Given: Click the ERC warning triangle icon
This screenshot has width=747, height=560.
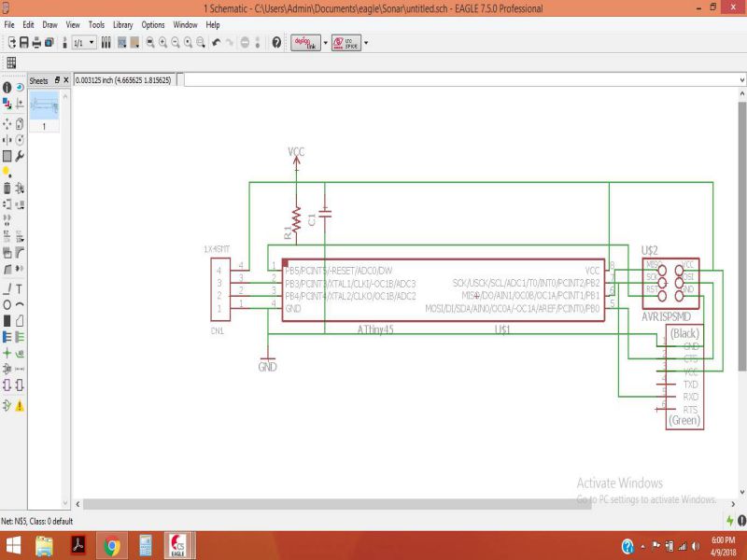Looking at the screenshot, I should coord(20,406).
